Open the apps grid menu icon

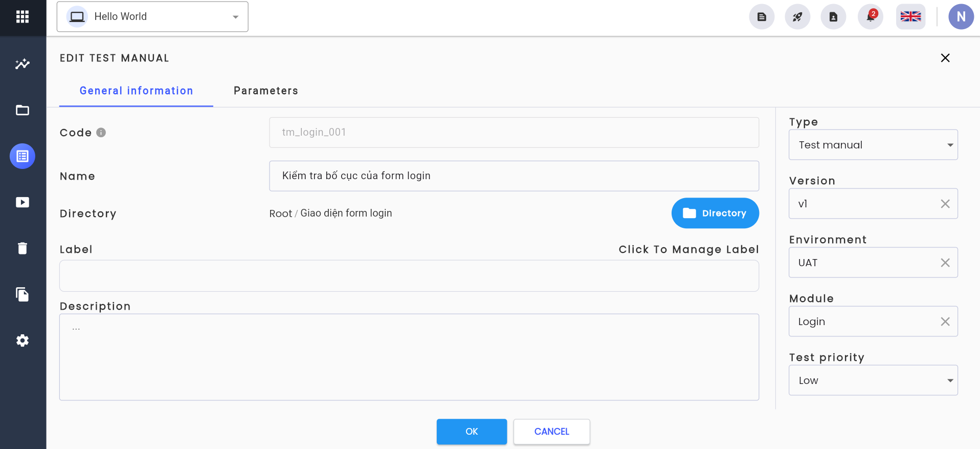click(x=23, y=17)
